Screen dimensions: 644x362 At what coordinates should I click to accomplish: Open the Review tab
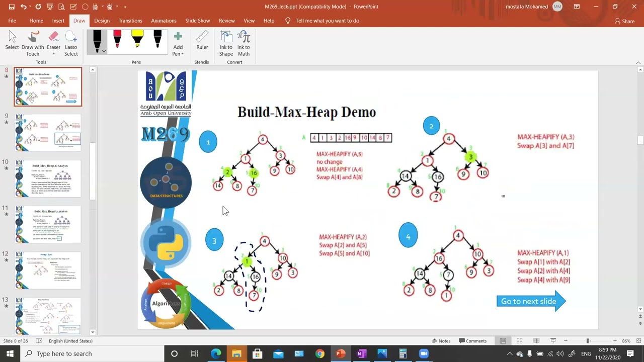pos(226,21)
